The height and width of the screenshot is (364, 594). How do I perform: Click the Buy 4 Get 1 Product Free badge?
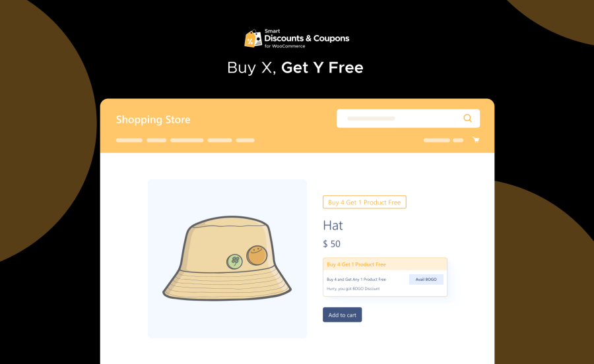click(364, 202)
